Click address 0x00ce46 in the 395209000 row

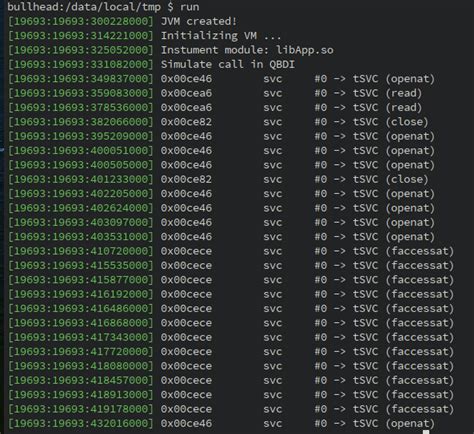186,136
